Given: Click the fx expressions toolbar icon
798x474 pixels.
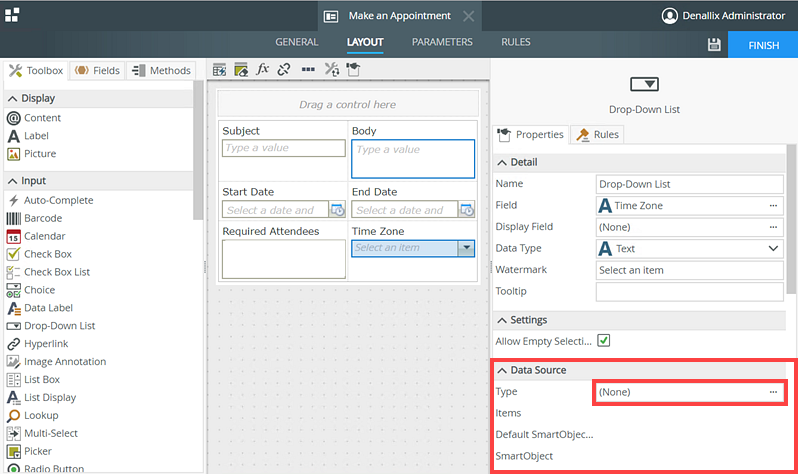Looking at the screenshot, I should coord(262,69).
